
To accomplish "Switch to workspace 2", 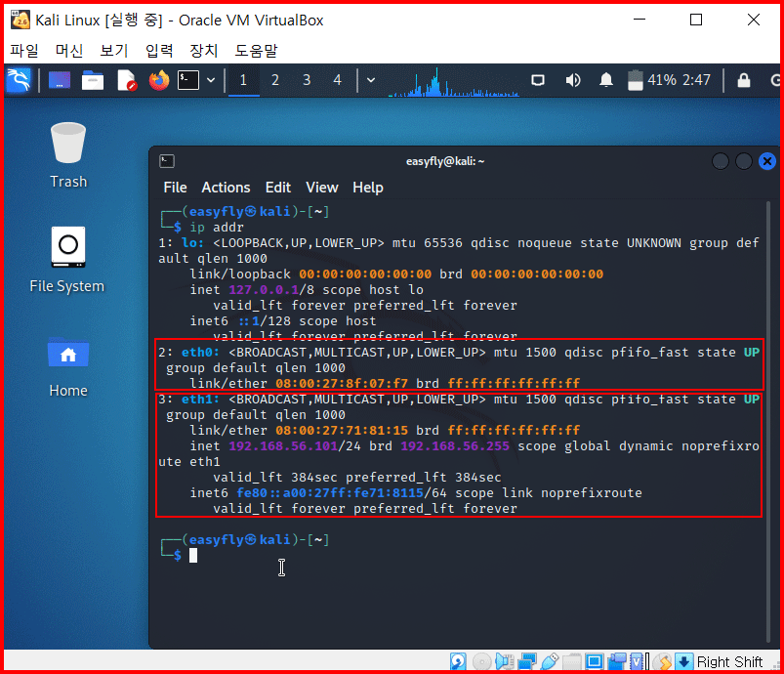I will [x=275, y=80].
